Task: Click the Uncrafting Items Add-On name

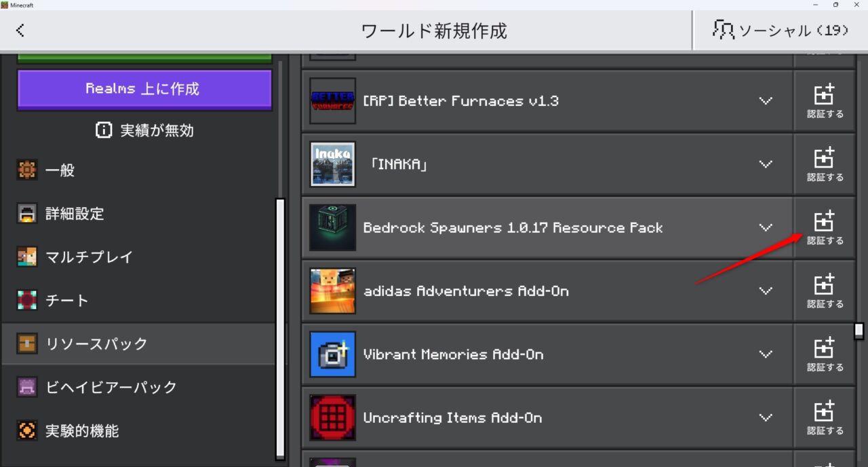Action: click(452, 418)
